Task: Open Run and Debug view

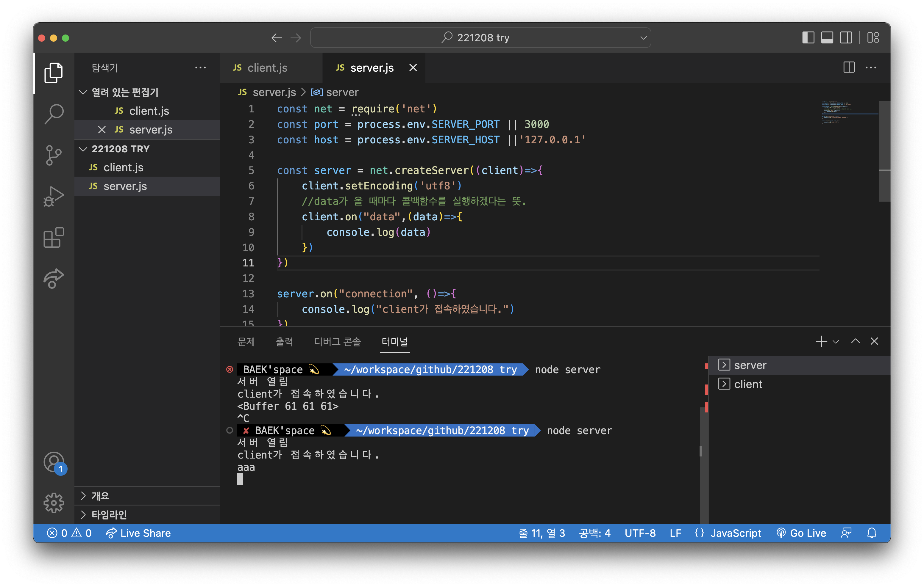Action: coord(54,196)
